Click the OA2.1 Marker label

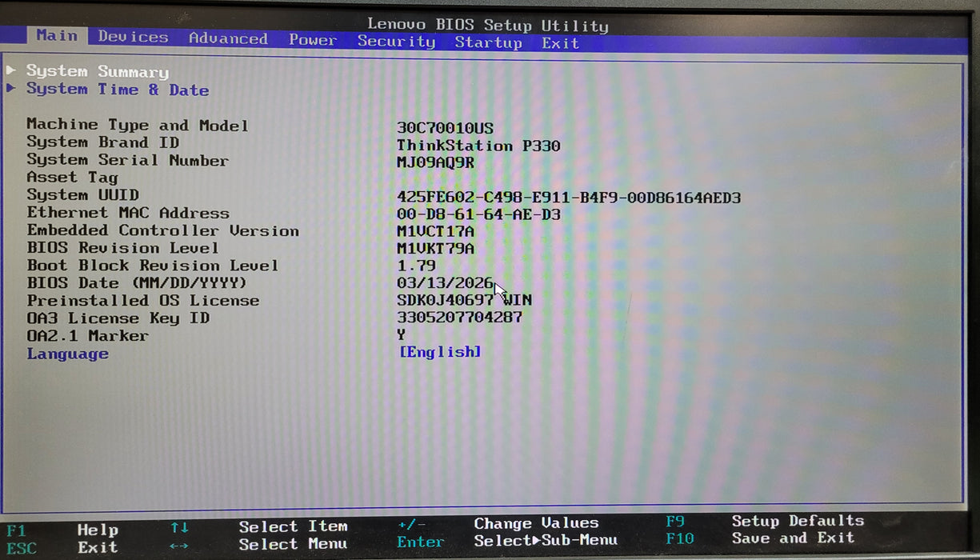click(x=87, y=336)
